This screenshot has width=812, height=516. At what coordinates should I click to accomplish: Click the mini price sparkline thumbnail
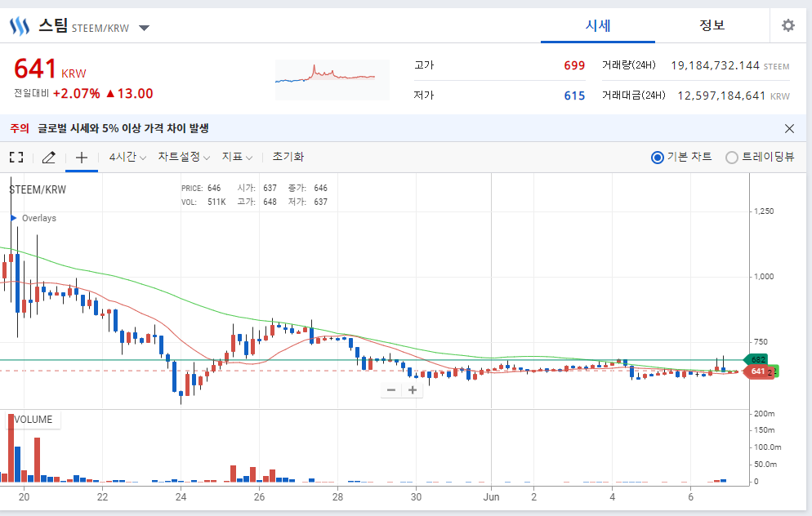coord(332,80)
